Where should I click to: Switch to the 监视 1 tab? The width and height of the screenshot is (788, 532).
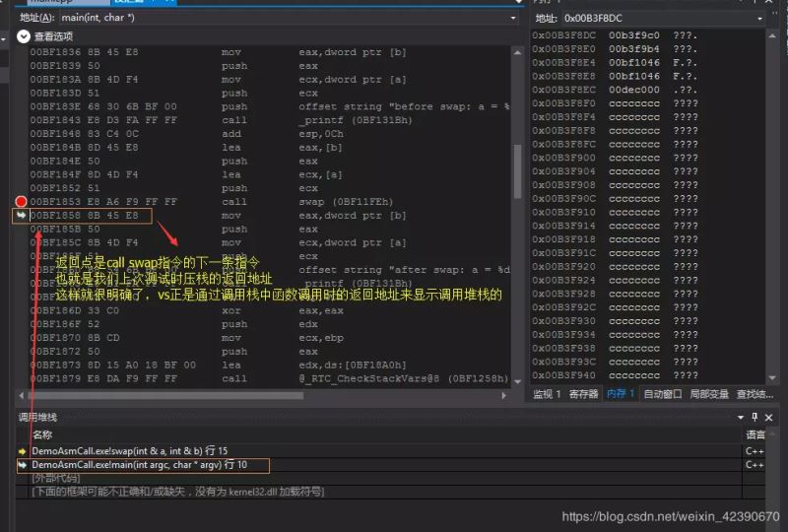(x=547, y=394)
